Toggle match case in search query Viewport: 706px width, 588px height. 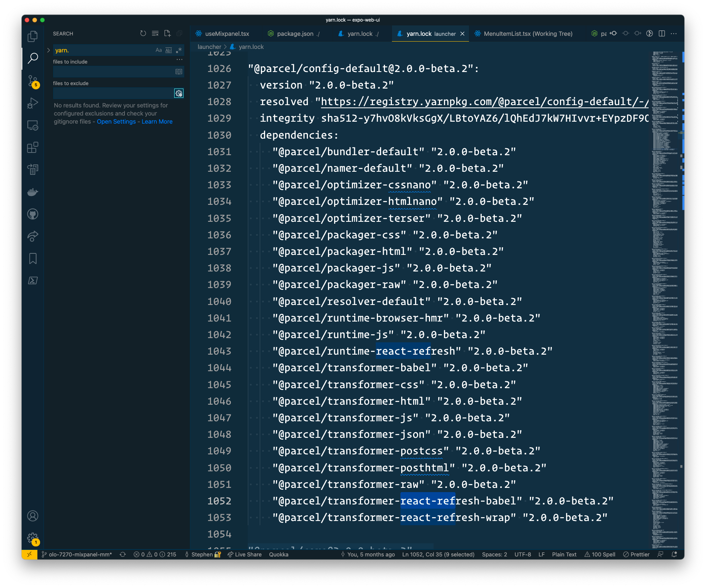point(158,50)
